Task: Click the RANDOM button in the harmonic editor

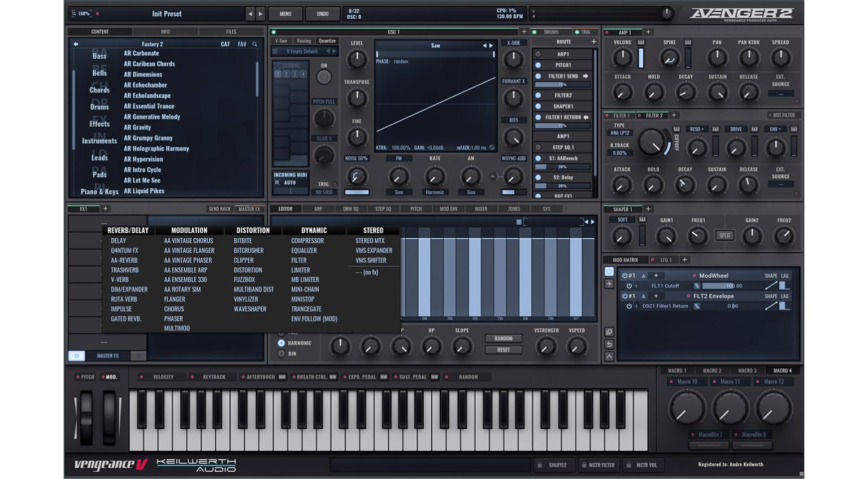Action: [503, 338]
